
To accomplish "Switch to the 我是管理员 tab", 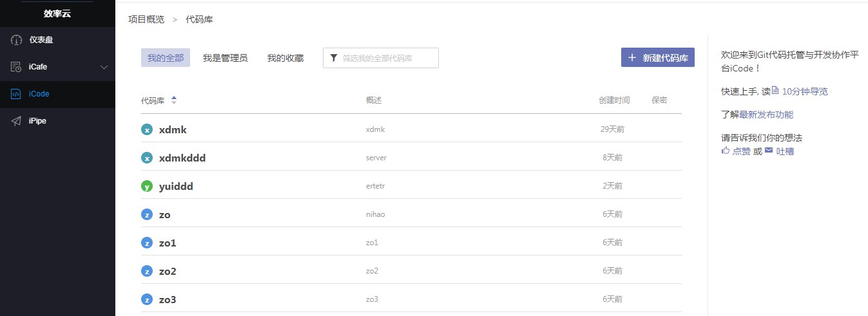I will (225, 58).
